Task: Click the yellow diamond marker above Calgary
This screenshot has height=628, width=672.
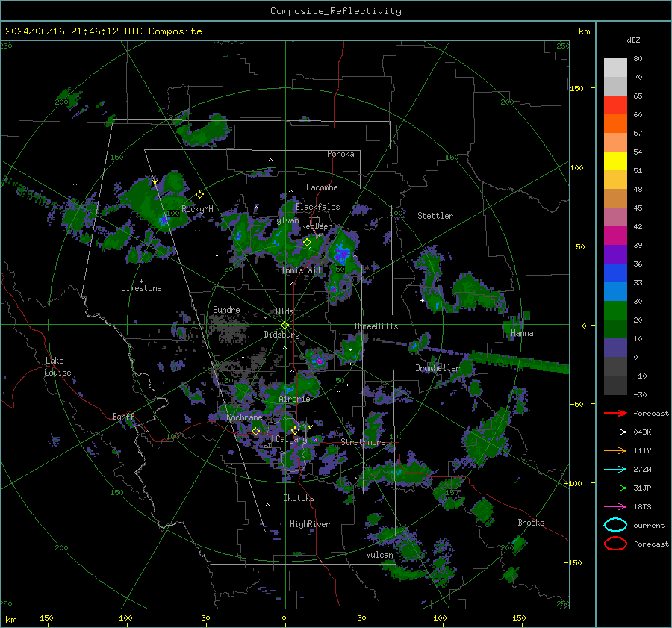Action: click(x=295, y=430)
